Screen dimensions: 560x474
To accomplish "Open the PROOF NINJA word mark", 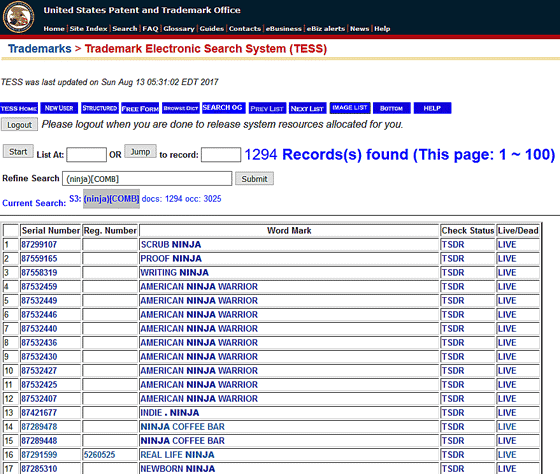I will (x=171, y=259).
